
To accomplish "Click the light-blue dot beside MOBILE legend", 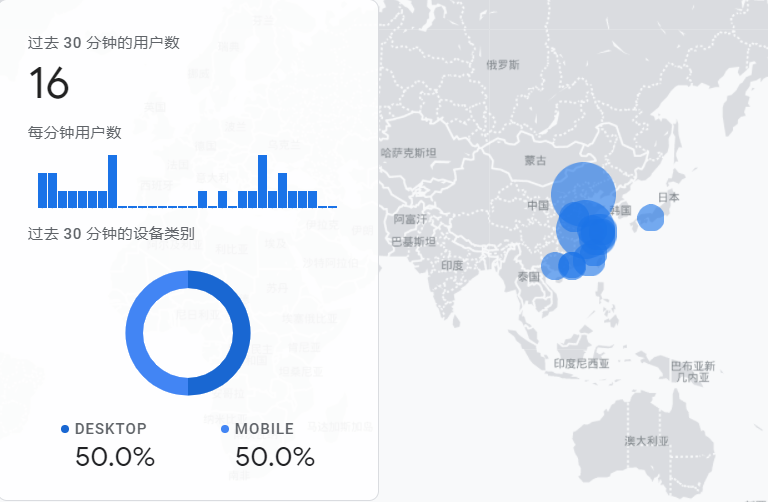I will pos(225,429).
